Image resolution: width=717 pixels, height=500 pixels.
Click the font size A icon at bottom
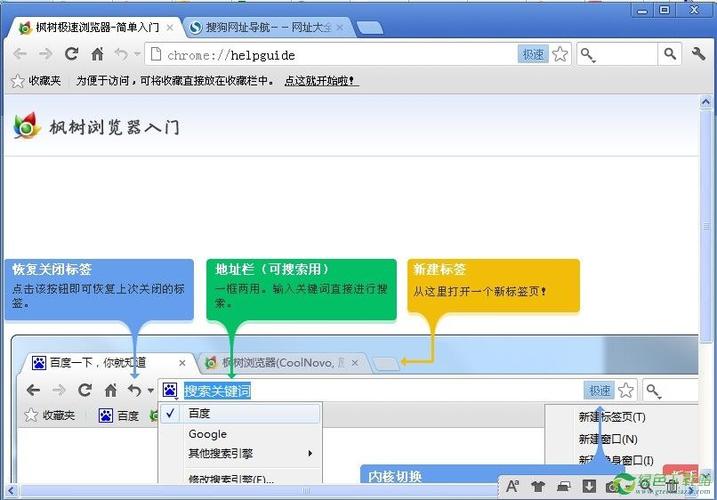(x=512, y=487)
